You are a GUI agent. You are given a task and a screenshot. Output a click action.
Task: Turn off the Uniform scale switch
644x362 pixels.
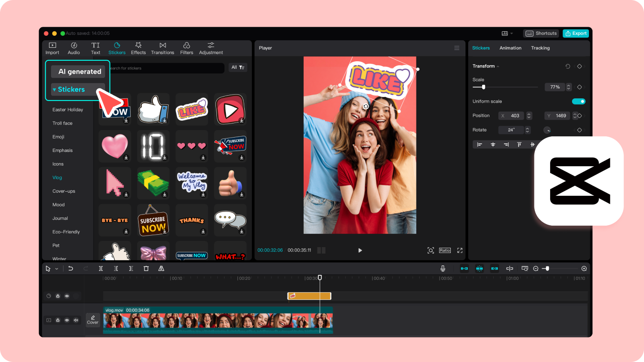pyautogui.click(x=578, y=101)
